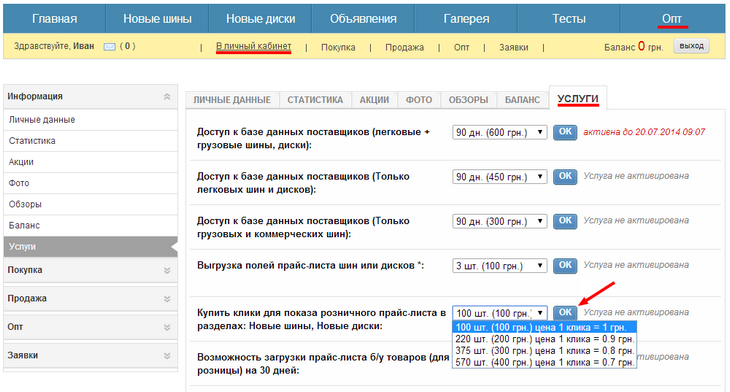Open Новые диски navigation item
Image resolution: width=730 pixels, height=392 pixels.
point(260,19)
